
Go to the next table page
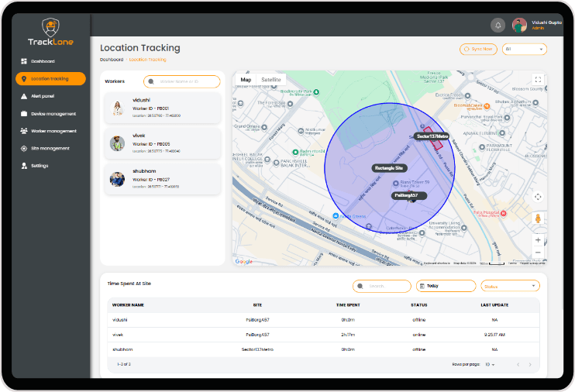pyautogui.click(x=530, y=364)
